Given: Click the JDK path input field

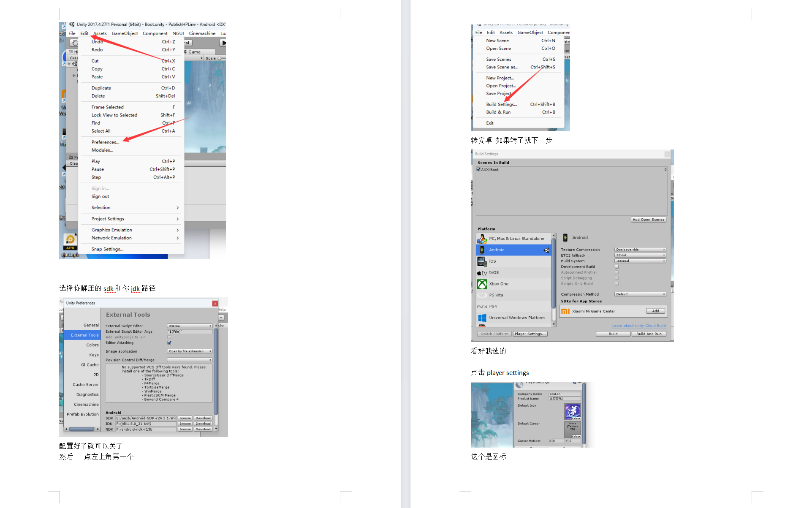Looking at the screenshot, I should [146, 424].
